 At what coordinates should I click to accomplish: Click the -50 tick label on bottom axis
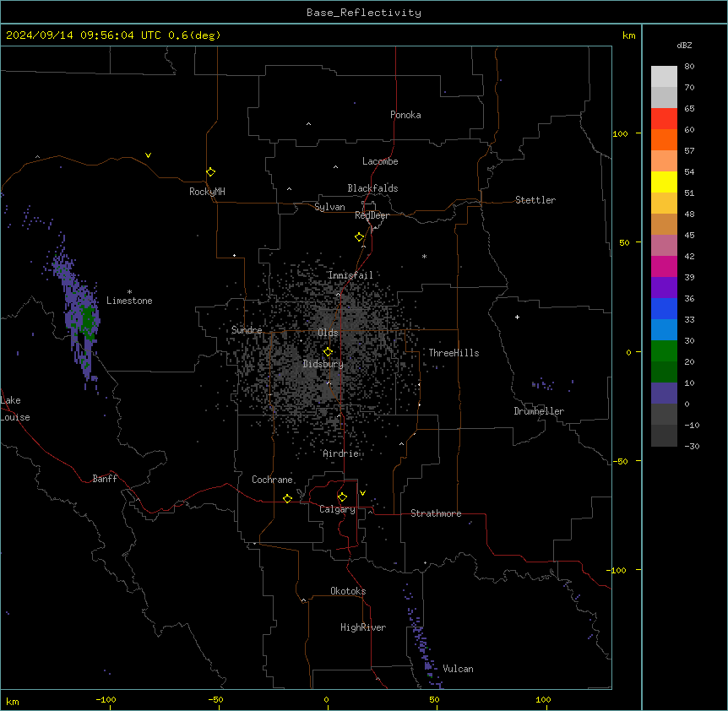(x=215, y=699)
